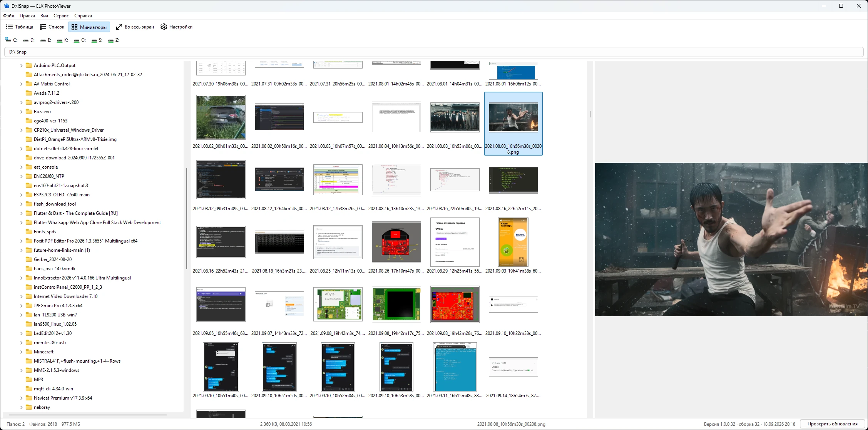868x430 pixels.
Task: Open the Справка menu
Action: pyautogui.click(x=83, y=16)
